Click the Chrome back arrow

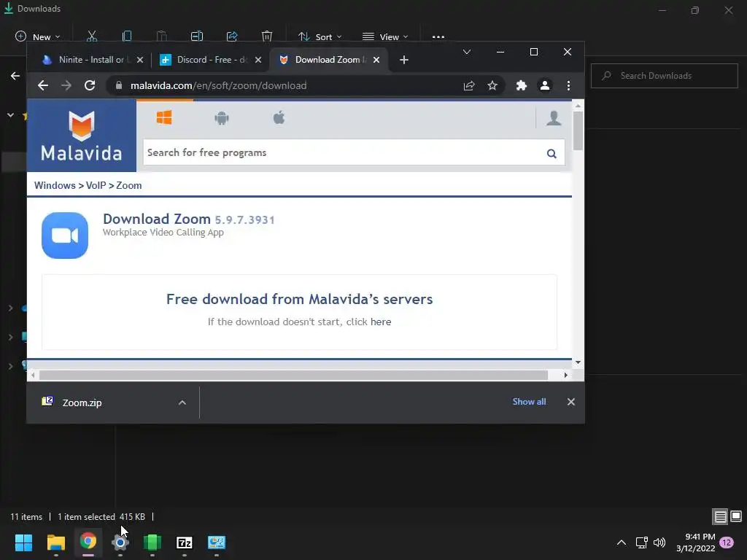point(43,86)
